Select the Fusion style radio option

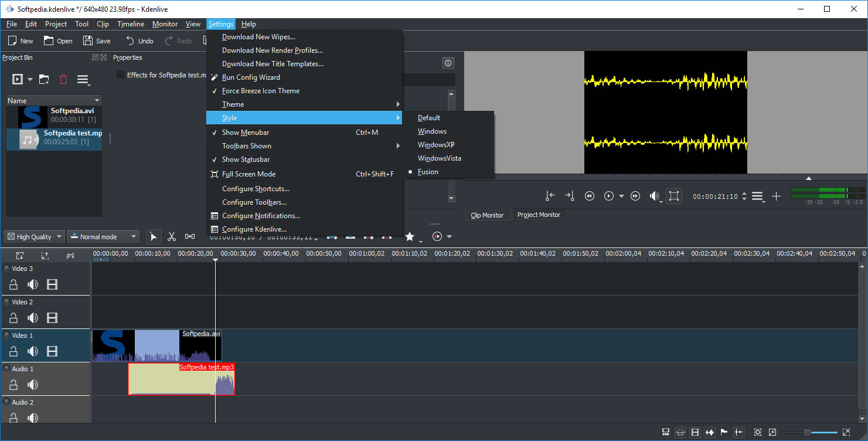tap(428, 172)
